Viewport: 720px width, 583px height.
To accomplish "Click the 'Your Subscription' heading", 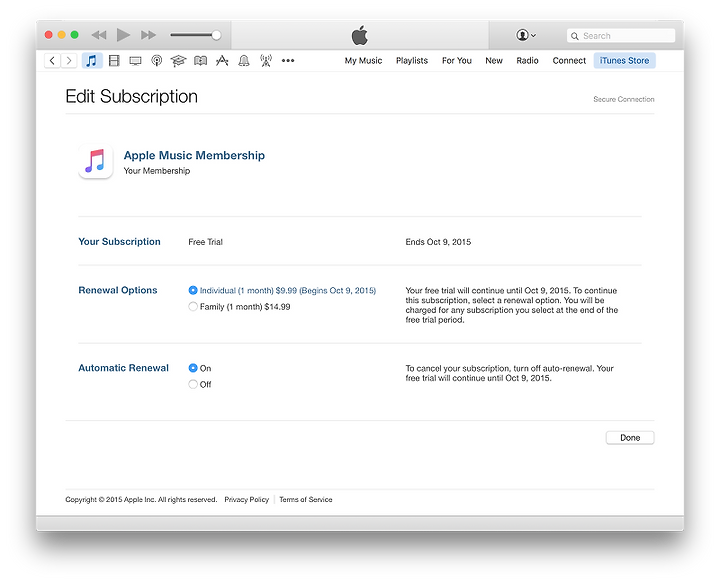I will [x=119, y=241].
